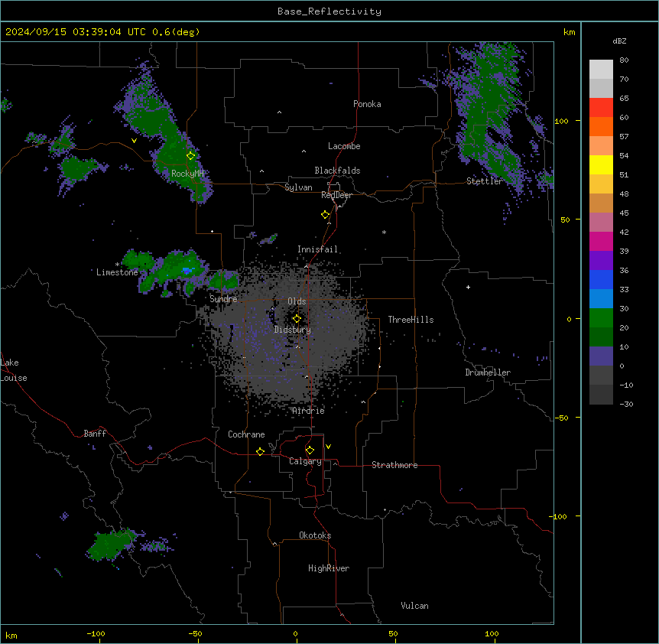The width and height of the screenshot is (659, 644).
Task: Click the Lake Louise label
Action: [14, 370]
